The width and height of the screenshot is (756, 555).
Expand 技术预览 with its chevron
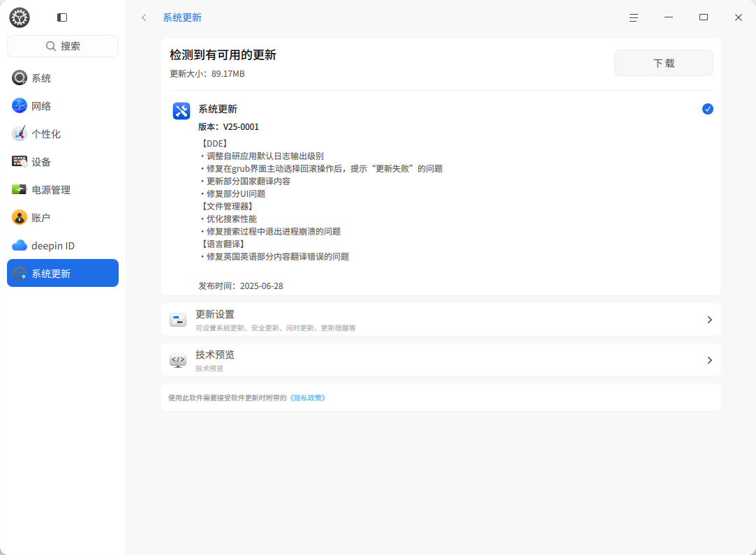(x=709, y=360)
